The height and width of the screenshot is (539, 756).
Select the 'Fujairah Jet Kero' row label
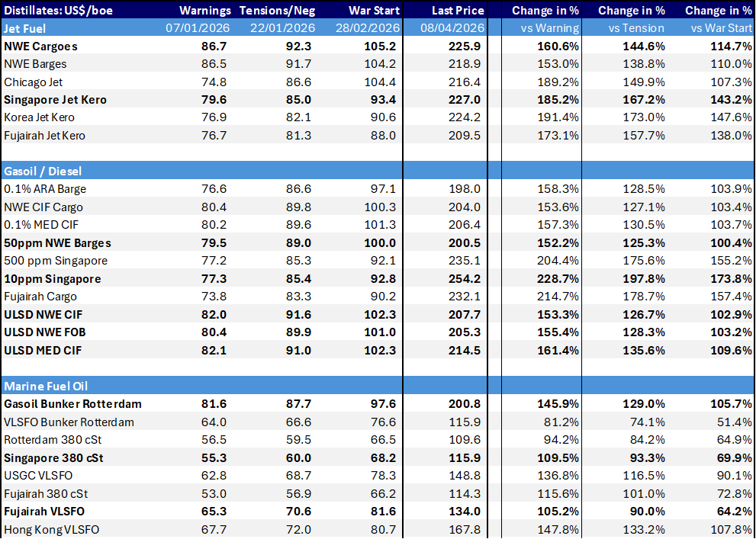pyautogui.click(x=44, y=136)
